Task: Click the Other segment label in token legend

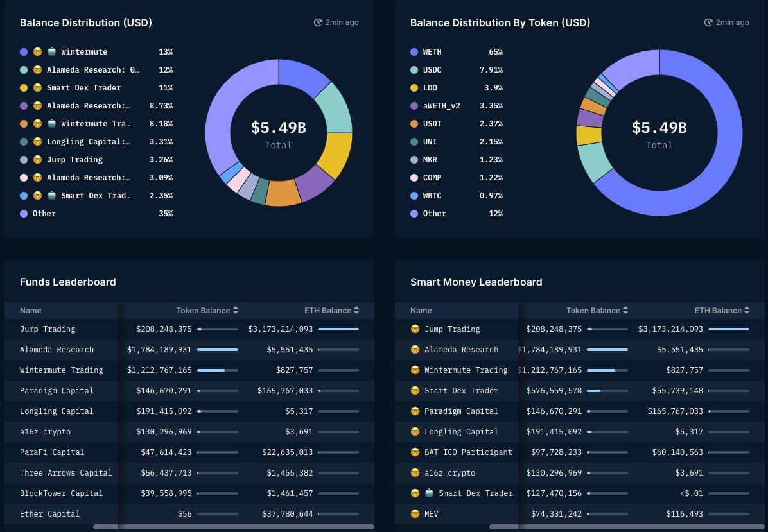Action: (x=435, y=214)
